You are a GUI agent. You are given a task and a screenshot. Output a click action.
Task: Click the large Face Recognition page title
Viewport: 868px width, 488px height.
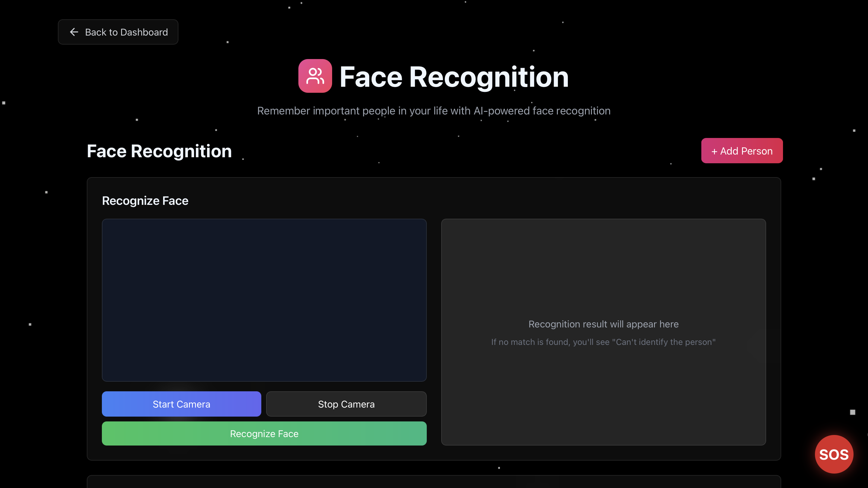tap(454, 77)
